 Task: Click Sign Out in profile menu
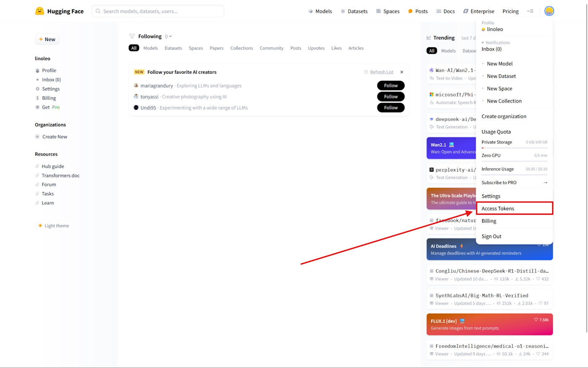514,236
